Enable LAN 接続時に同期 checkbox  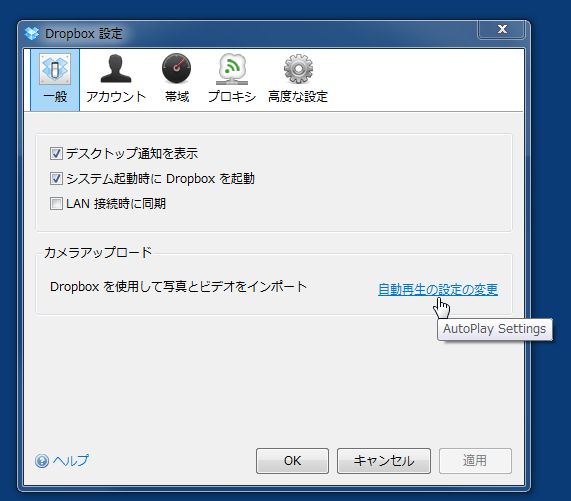[56, 204]
